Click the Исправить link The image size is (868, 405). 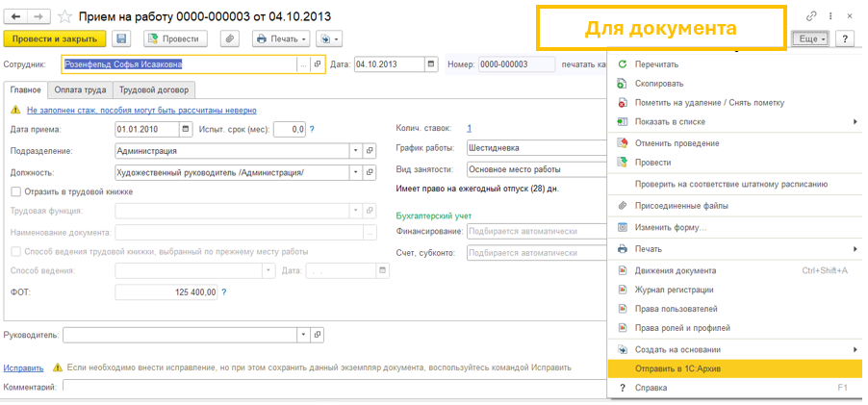point(23,367)
